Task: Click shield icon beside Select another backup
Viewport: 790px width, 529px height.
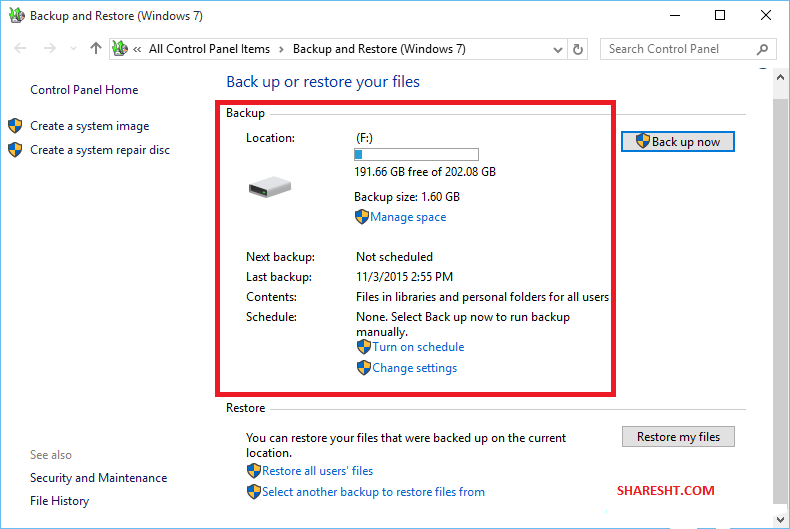Action: click(254, 492)
